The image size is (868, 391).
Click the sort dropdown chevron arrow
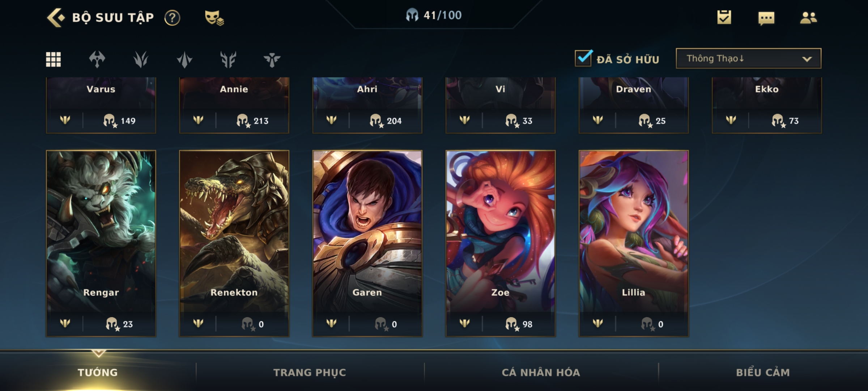coord(807,59)
